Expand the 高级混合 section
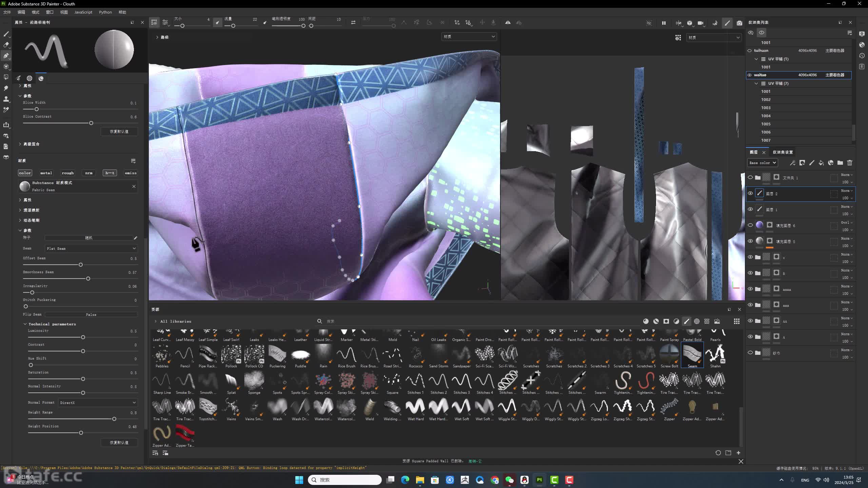 point(20,144)
